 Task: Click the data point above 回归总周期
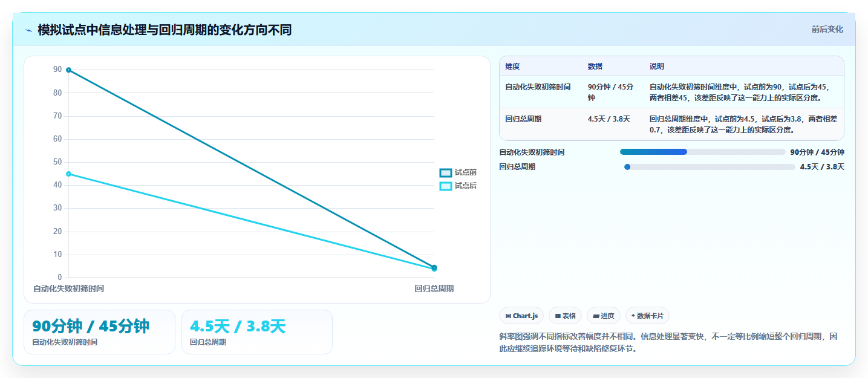pos(434,268)
